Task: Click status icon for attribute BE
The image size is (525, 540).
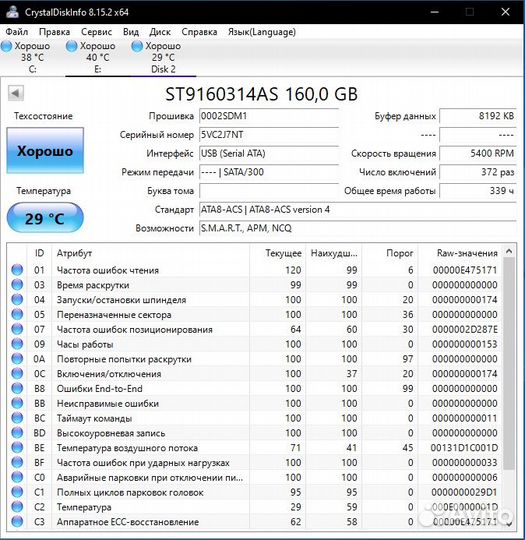Action: 17,447
